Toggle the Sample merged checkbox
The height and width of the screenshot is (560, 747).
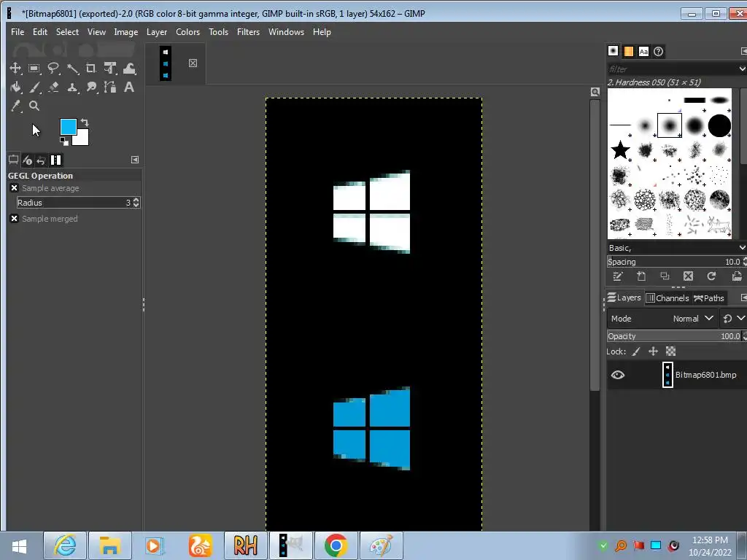(x=15, y=219)
